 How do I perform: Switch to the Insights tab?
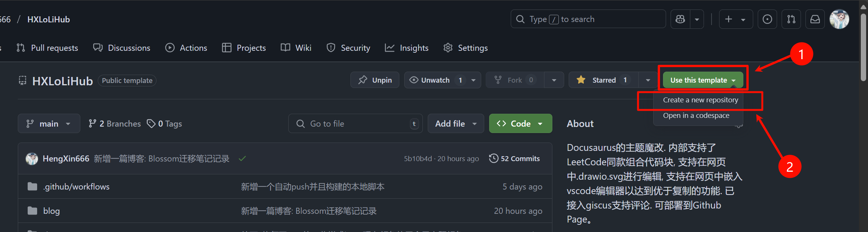point(407,48)
